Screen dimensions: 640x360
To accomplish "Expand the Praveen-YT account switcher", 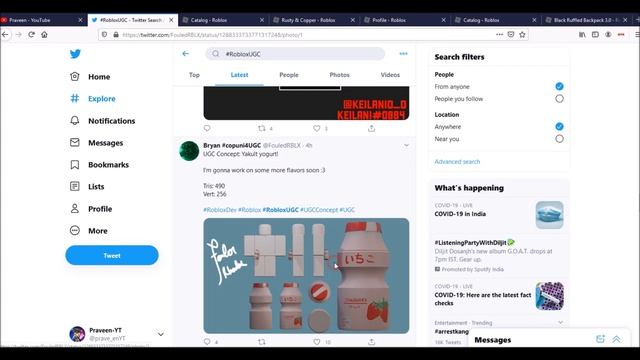I will pyautogui.click(x=161, y=334).
